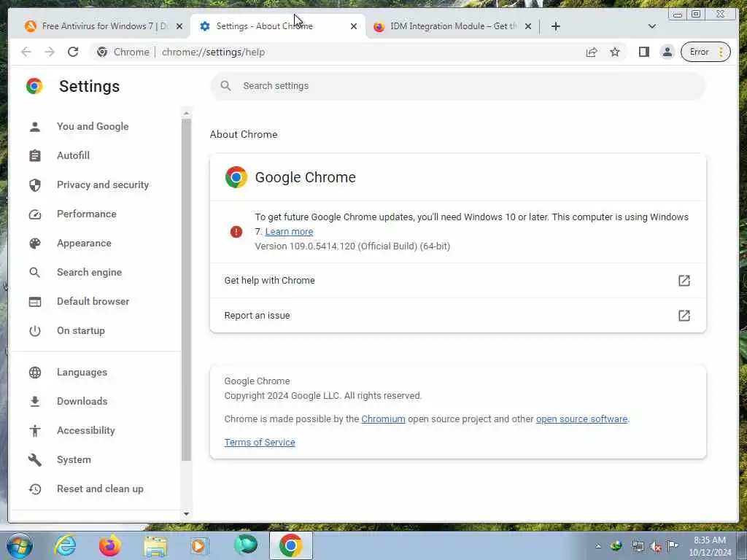Open Reset and clean up settings
Viewport: 747px width, 560px height.
pos(100,489)
